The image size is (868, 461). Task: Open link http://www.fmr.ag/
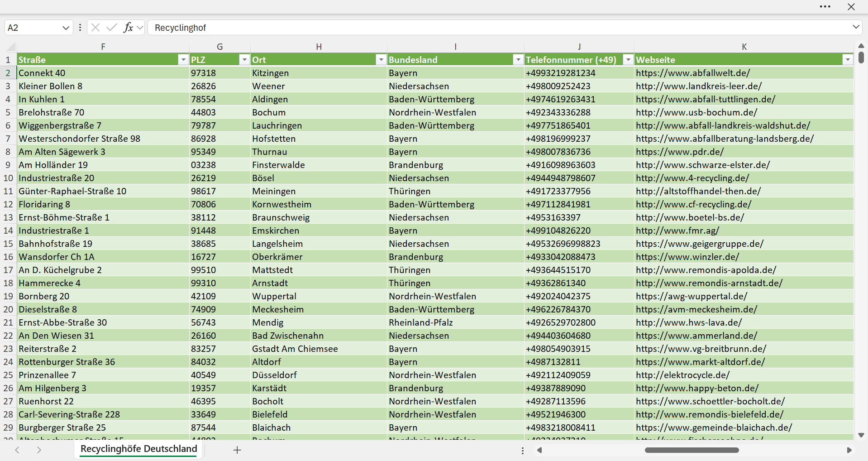pos(677,230)
